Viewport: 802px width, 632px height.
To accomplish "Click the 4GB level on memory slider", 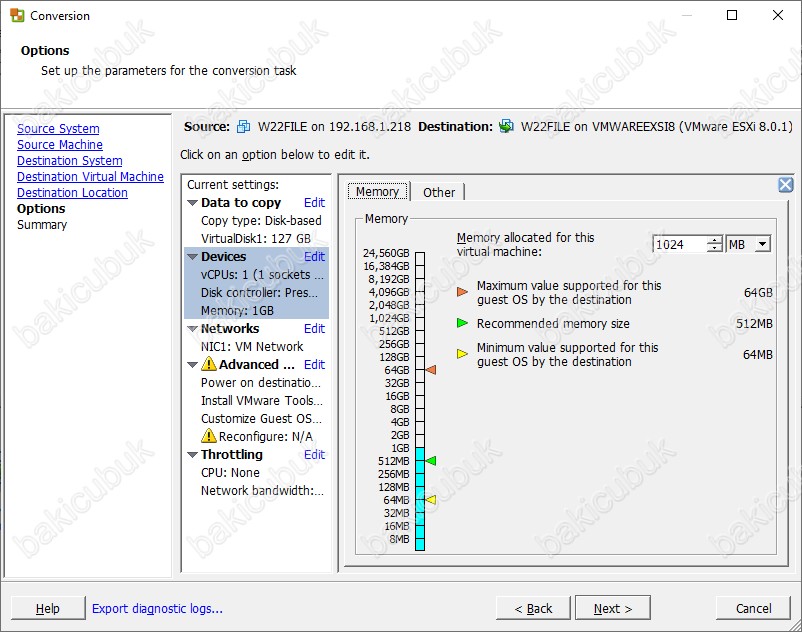I will click(x=420, y=422).
